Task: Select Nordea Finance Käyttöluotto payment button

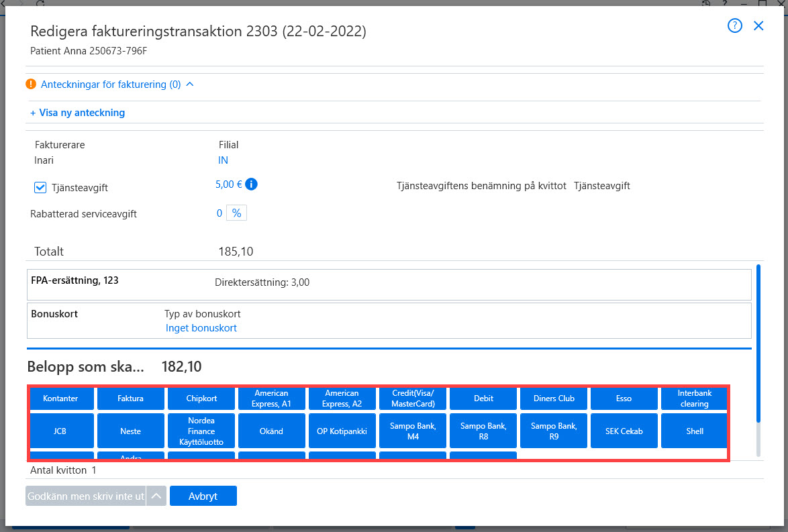Action: tap(201, 431)
